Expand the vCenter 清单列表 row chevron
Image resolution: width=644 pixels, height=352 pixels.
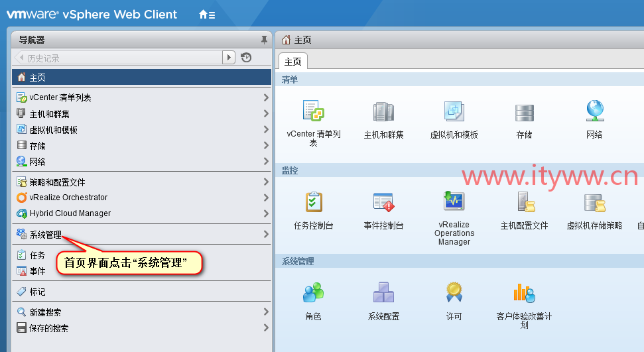[x=266, y=97]
